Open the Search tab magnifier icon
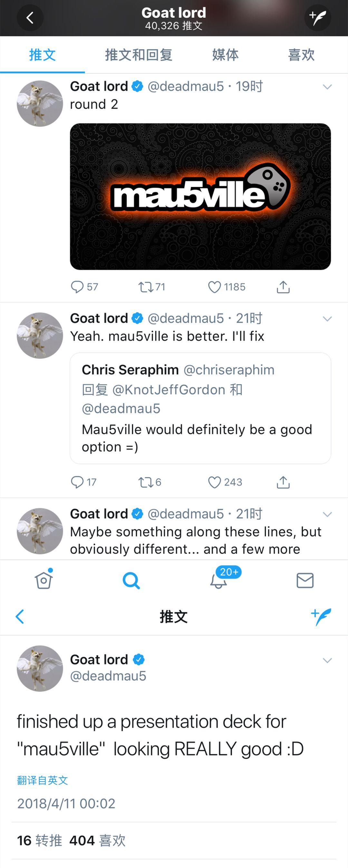Image resolution: width=348 pixels, height=868 pixels. [x=131, y=580]
